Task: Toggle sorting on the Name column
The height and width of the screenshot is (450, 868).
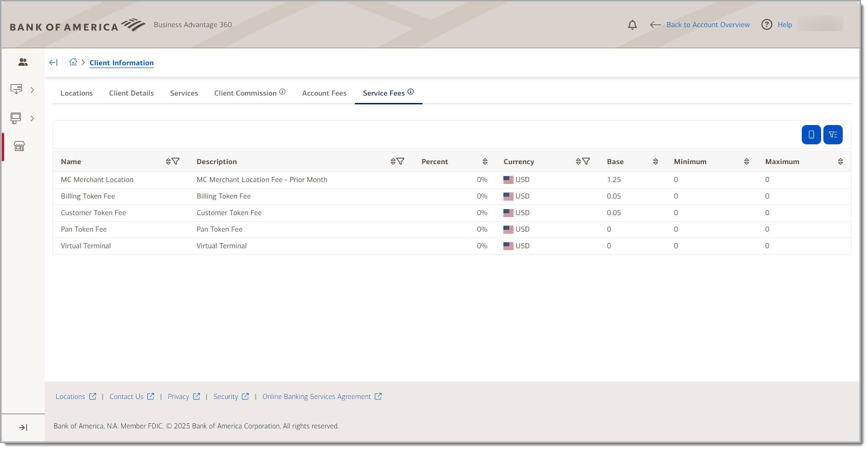Action: pyautogui.click(x=168, y=161)
